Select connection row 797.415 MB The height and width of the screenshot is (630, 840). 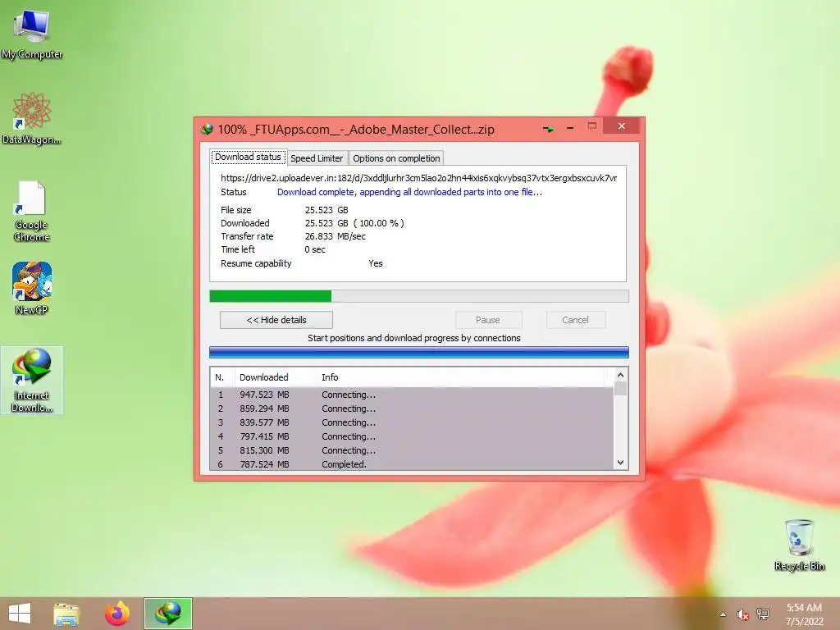412,436
